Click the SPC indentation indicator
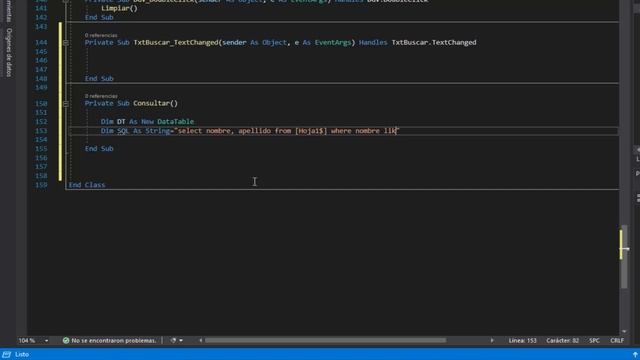Screen dimensions: 640x360 coord(594,340)
